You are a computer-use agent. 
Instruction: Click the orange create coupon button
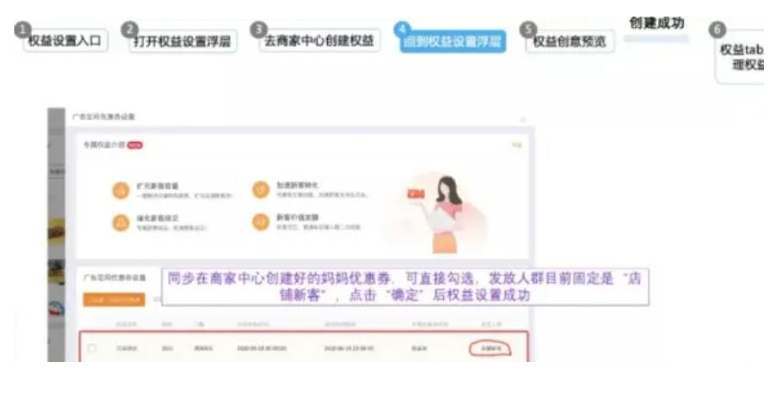[114, 300]
